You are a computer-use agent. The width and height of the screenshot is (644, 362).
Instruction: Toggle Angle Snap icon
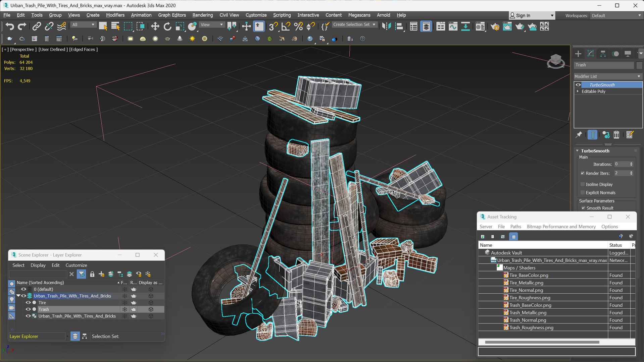286,26
